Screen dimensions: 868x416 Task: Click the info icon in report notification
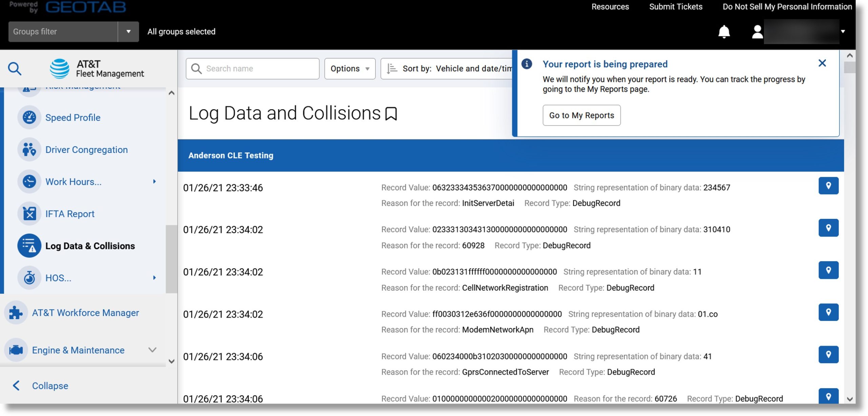(526, 64)
